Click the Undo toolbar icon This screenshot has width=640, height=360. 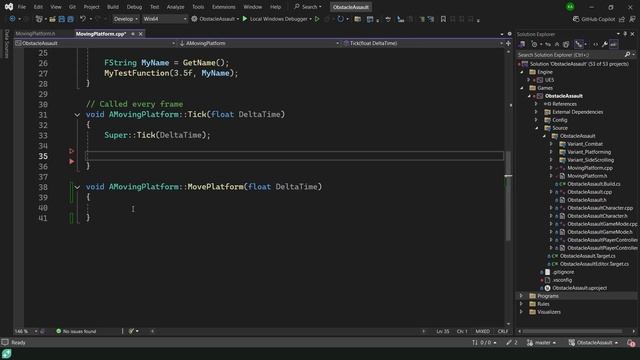click(83, 19)
